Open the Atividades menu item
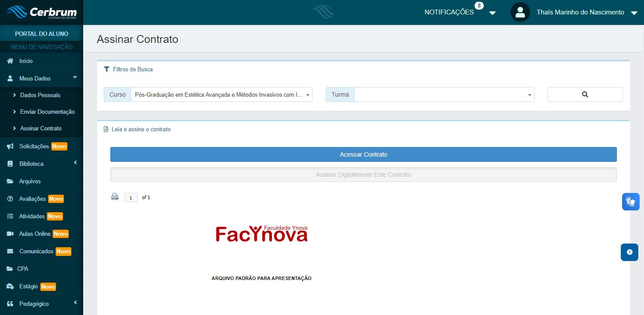Viewport: 644px width, 315px height. click(42, 216)
